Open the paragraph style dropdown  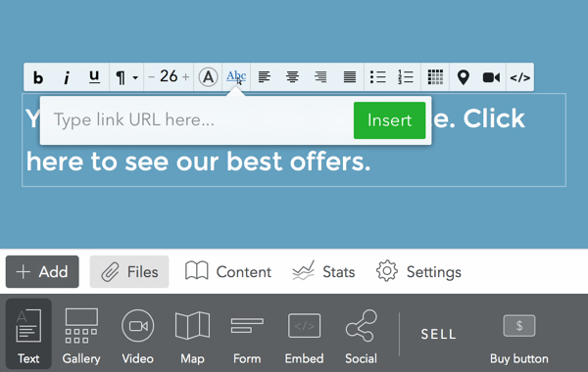tap(126, 77)
